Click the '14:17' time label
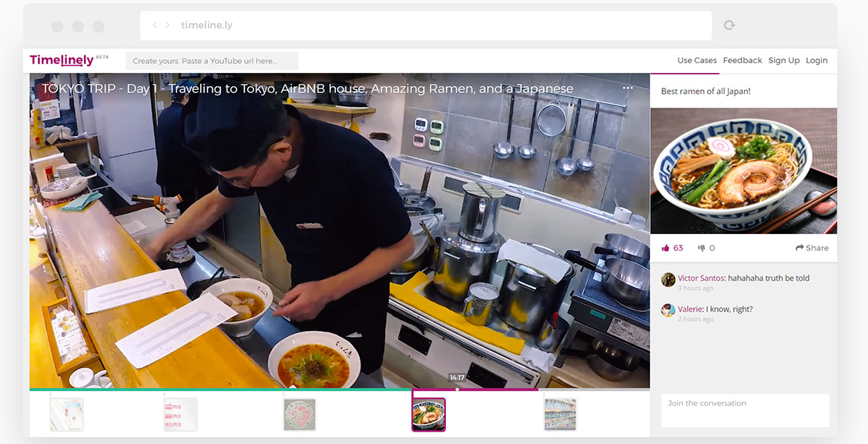The image size is (868, 444). [x=457, y=378]
